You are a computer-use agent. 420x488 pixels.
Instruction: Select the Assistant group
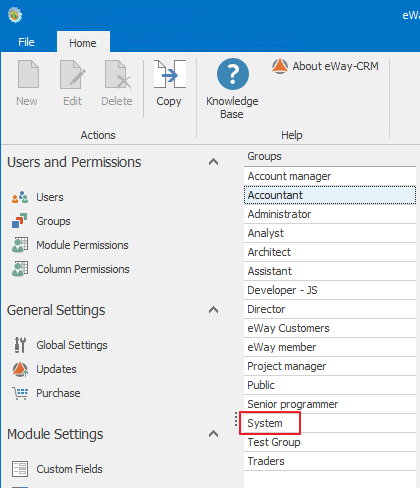[330, 271]
